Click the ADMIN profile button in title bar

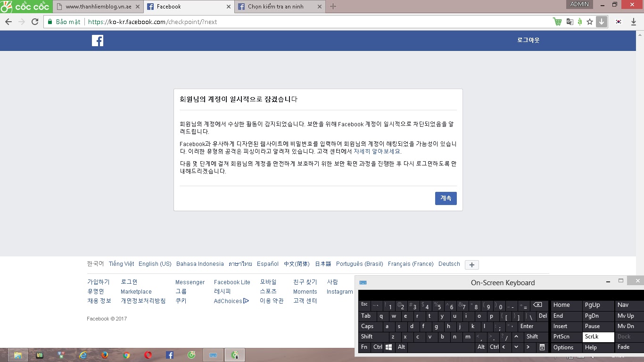coord(579,4)
